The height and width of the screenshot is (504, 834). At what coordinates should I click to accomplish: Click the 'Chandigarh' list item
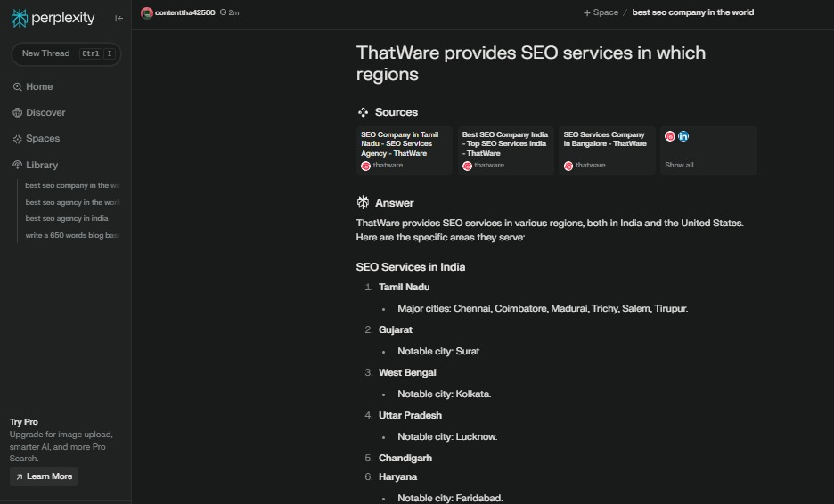tap(405, 459)
